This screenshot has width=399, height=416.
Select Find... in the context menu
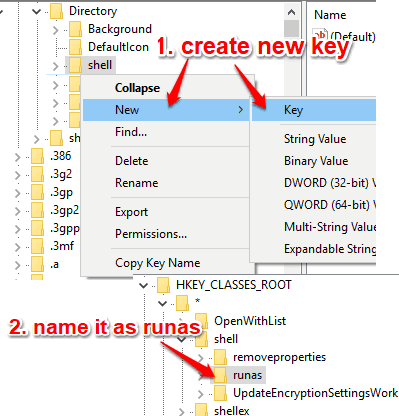(x=166, y=132)
